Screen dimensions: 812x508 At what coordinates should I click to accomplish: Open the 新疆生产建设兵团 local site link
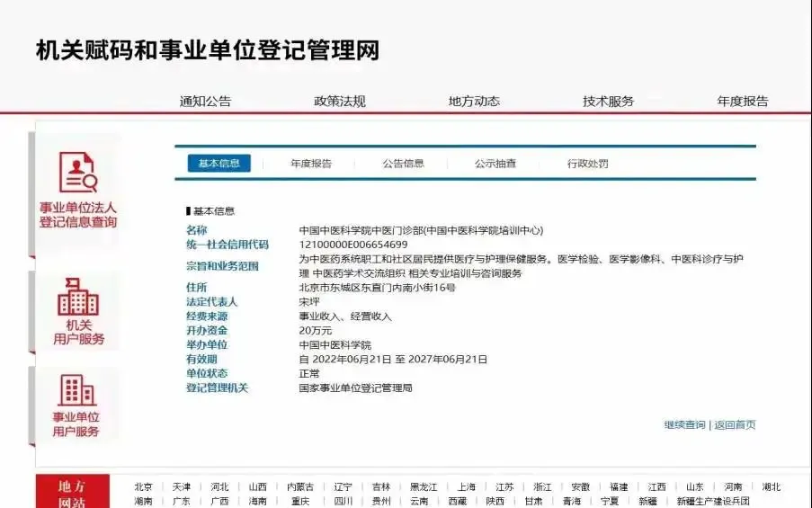click(x=713, y=502)
